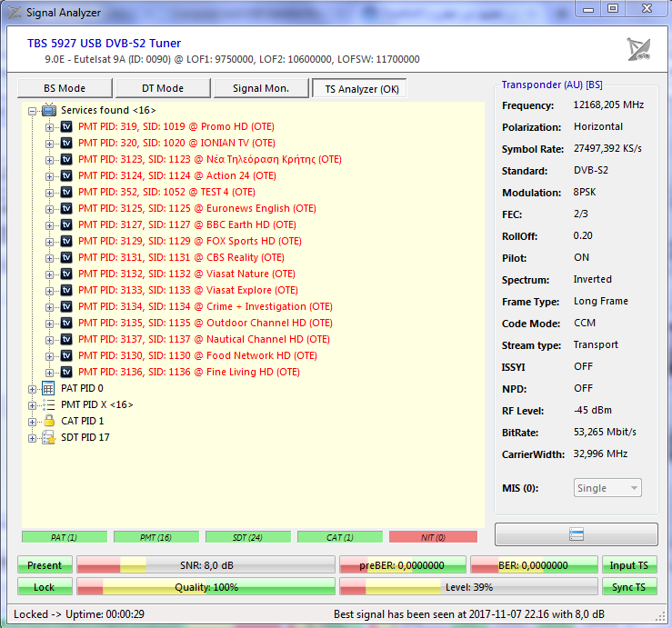Viewport: 672px width, 628px height.
Task: Open the MIS Single dropdown
Action: tap(607, 488)
